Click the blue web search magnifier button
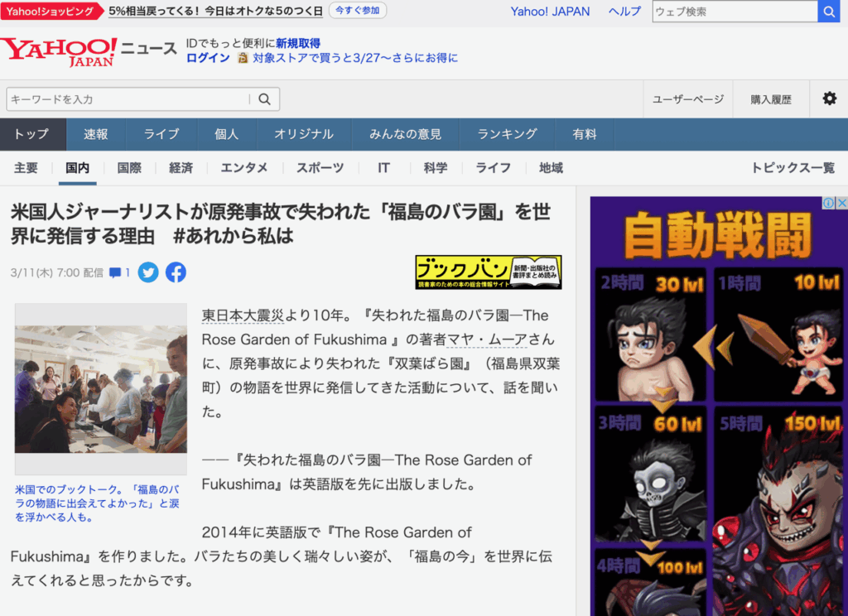Viewport: 848px width, 616px height. point(828,12)
